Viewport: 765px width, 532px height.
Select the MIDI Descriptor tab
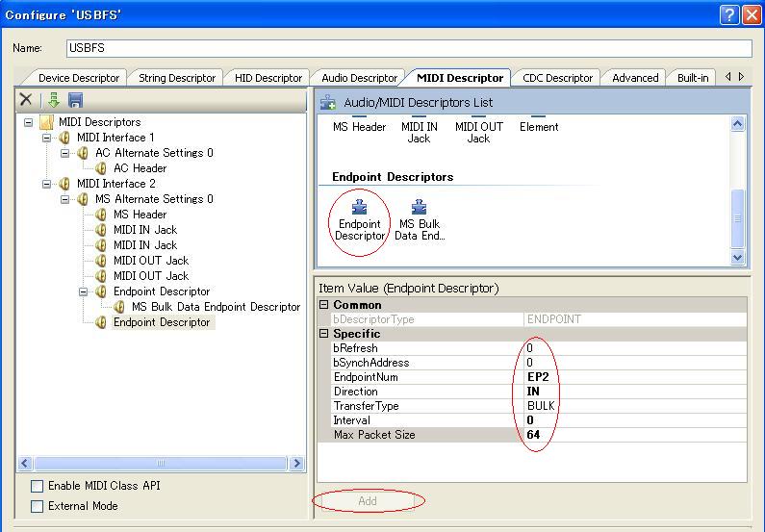tap(460, 78)
